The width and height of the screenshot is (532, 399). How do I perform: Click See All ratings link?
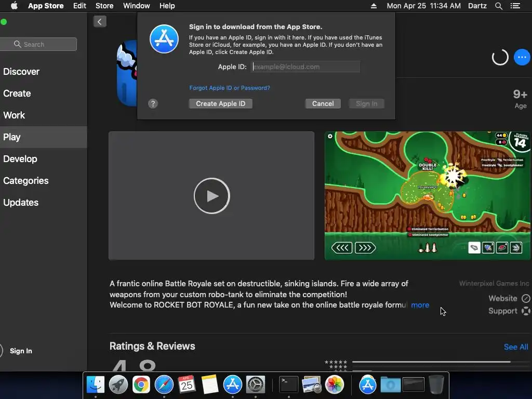pyautogui.click(x=516, y=347)
